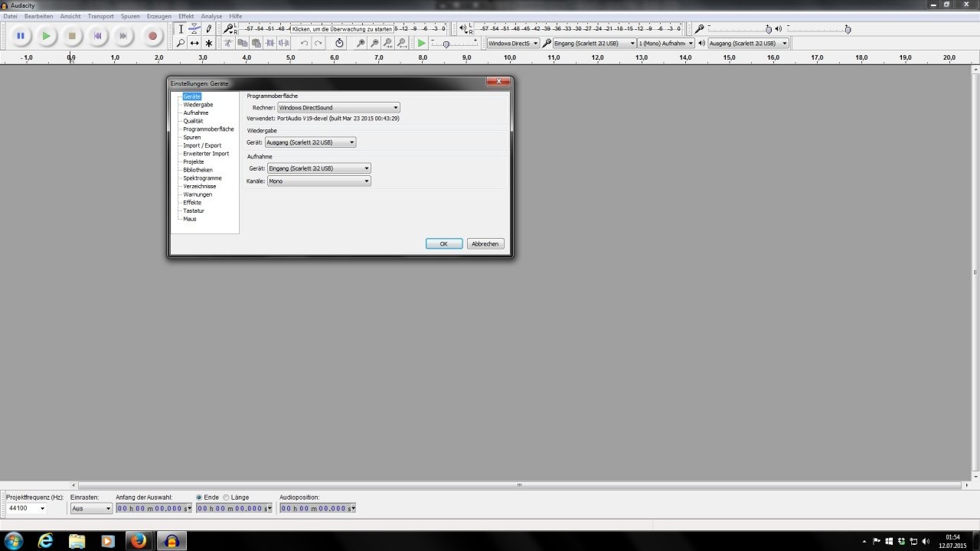Click the Zoom In magnifier icon
The height and width of the screenshot is (551, 980).
pos(361,44)
